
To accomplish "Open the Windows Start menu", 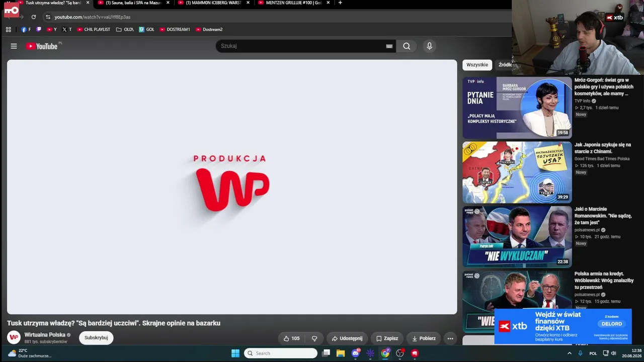I will click(x=235, y=353).
